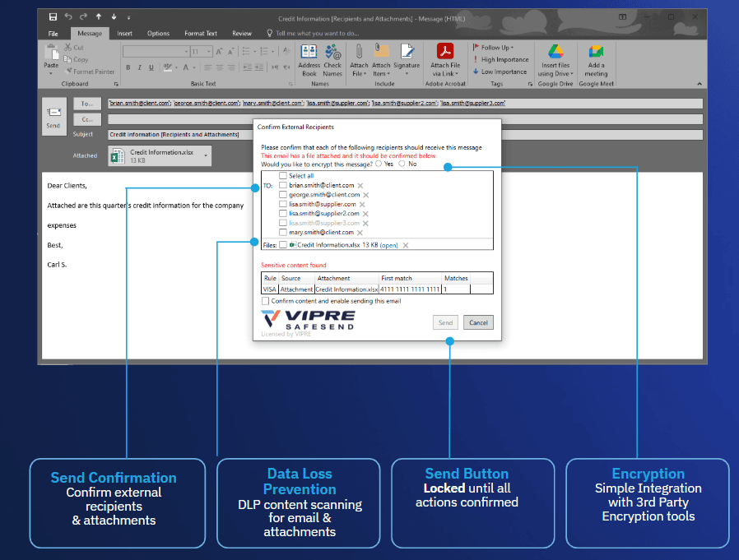739x560 pixels.
Task: Expand Credit Information.xlsx attachment dropdown arrow
Action: pos(206,155)
